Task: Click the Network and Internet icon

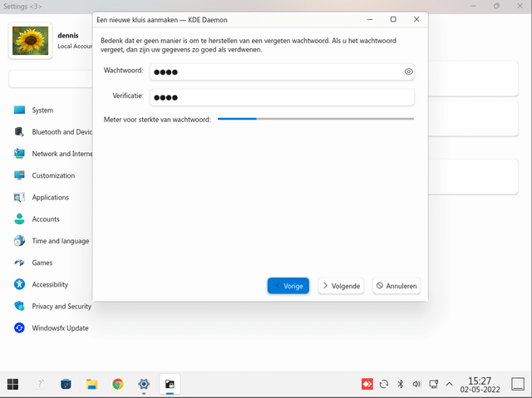Action: [19, 153]
